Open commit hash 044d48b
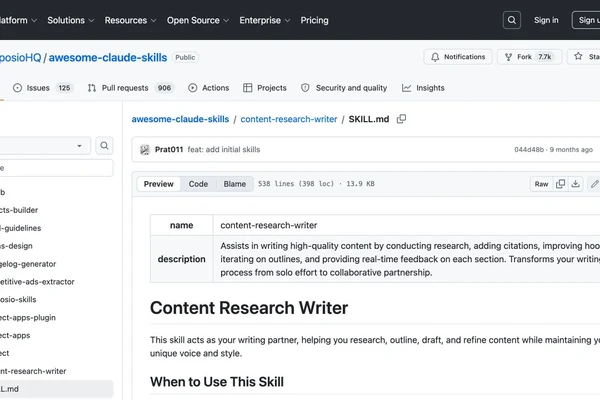 pos(529,150)
